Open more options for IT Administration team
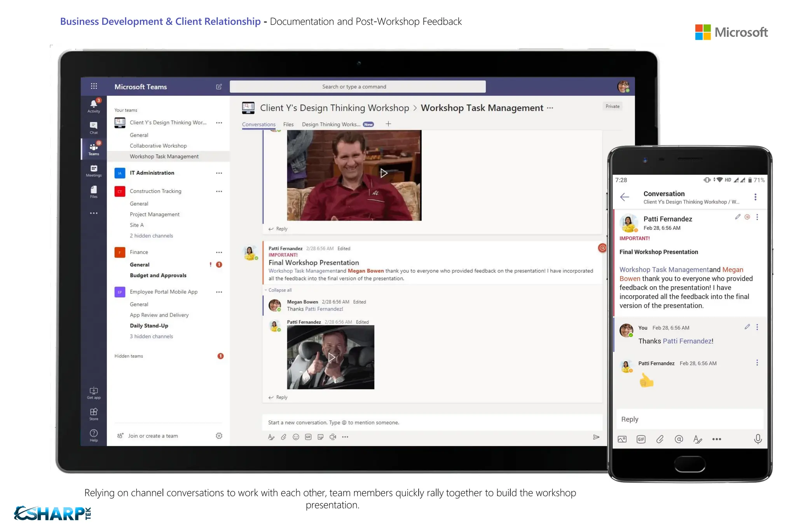This screenshot has width=796, height=532. (x=219, y=173)
